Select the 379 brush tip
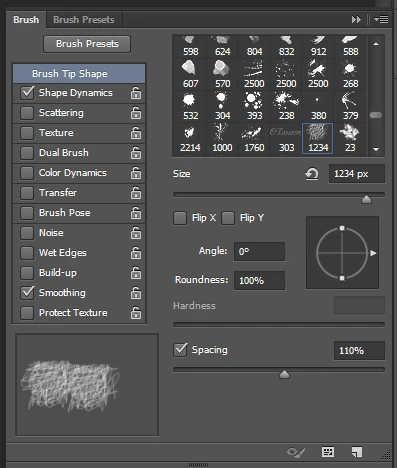The width and height of the screenshot is (397, 468). point(350,106)
